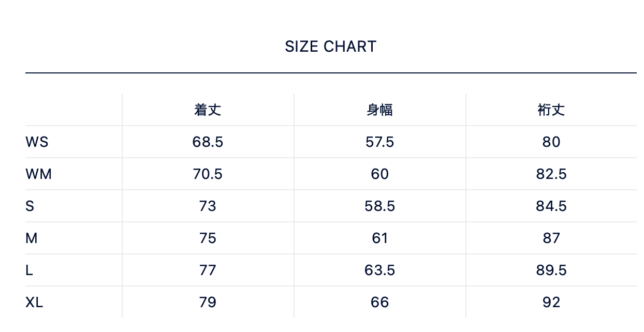Select the 84.5 sleeve length cell
The image size is (644, 332).
tap(551, 206)
